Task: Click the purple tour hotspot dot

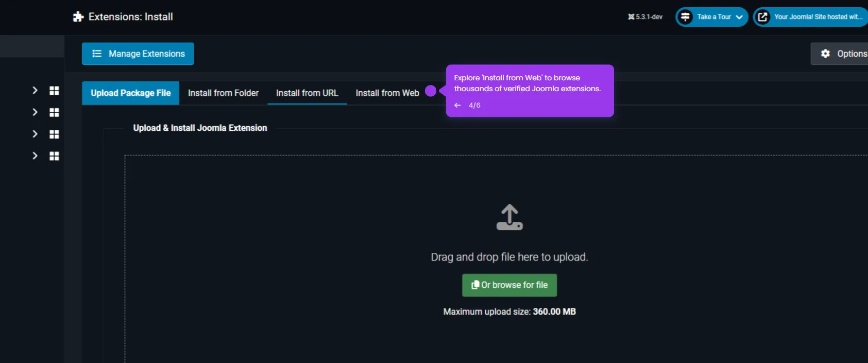Action: point(431,91)
